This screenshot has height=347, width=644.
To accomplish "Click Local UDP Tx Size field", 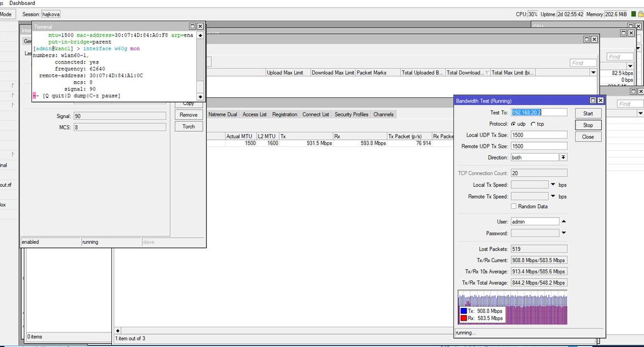I will (x=539, y=135).
